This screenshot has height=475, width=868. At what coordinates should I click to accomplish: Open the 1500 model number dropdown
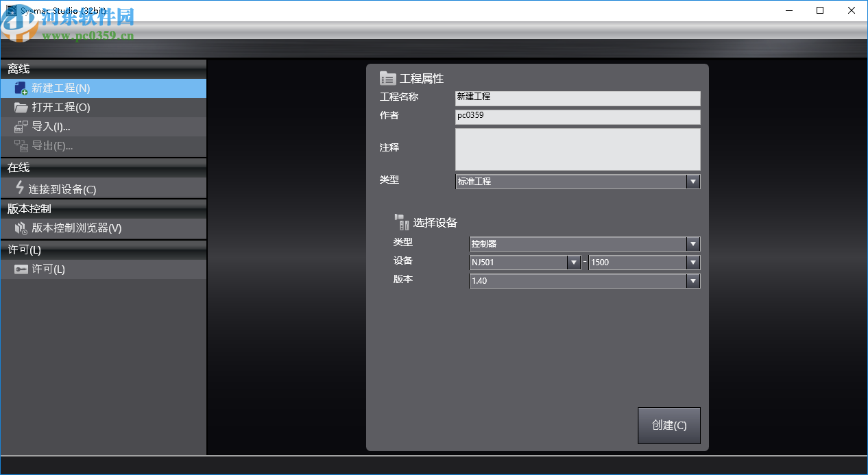click(x=692, y=262)
